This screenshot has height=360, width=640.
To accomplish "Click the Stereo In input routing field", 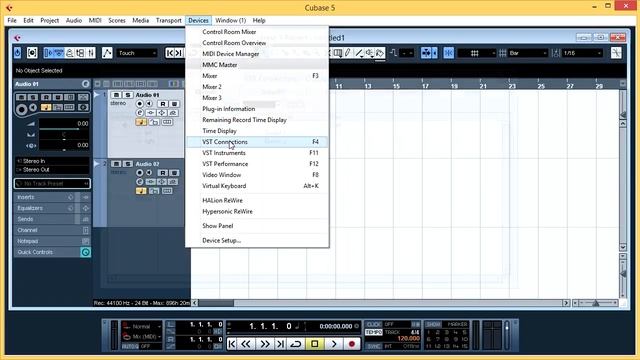I will 52,161.
